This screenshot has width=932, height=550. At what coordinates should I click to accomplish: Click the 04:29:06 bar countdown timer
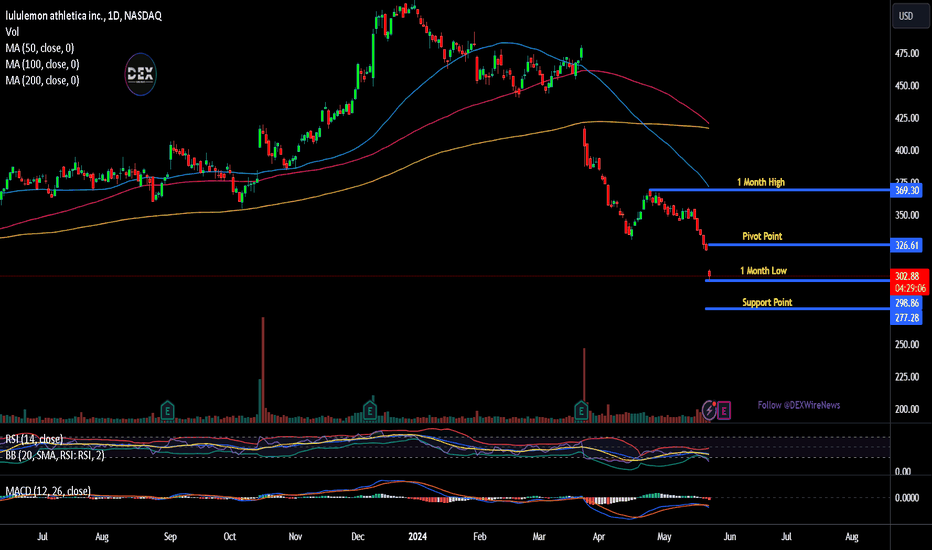pos(910,289)
